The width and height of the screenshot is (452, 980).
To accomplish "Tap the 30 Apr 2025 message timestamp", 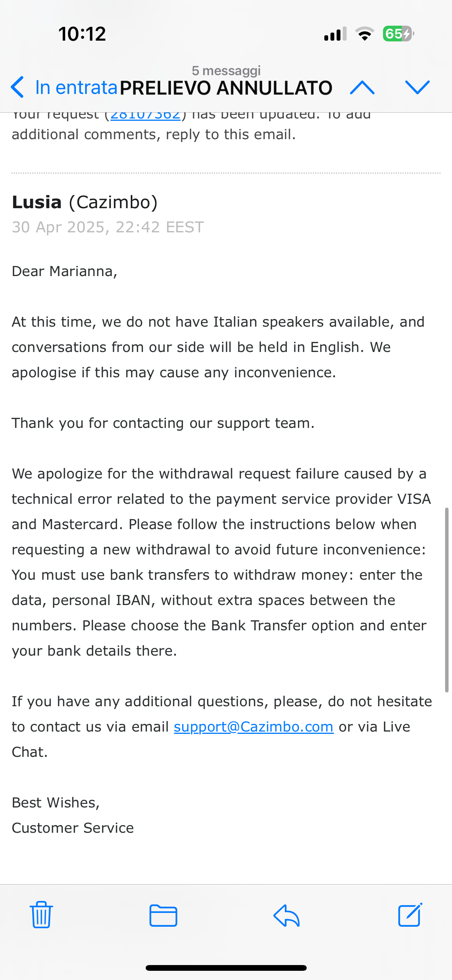I will point(108,227).
